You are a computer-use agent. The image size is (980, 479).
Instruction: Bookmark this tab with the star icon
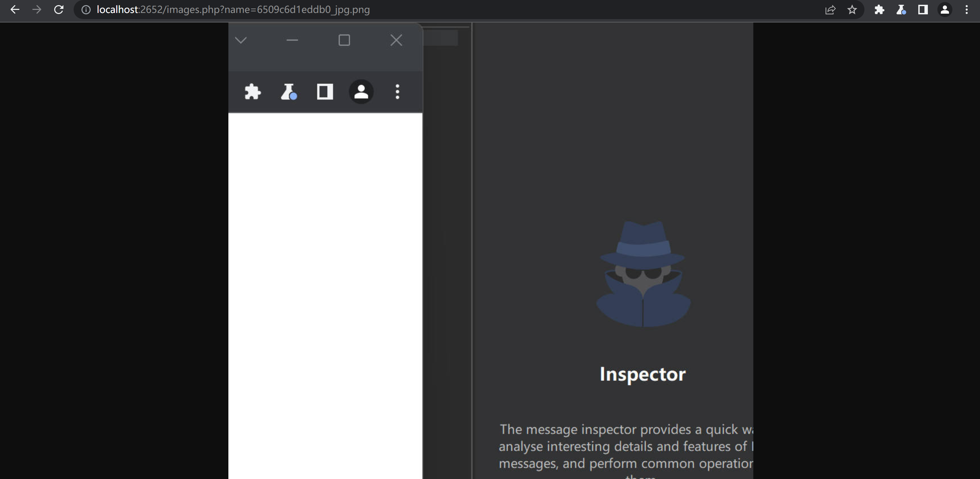[x=852, y=10]
